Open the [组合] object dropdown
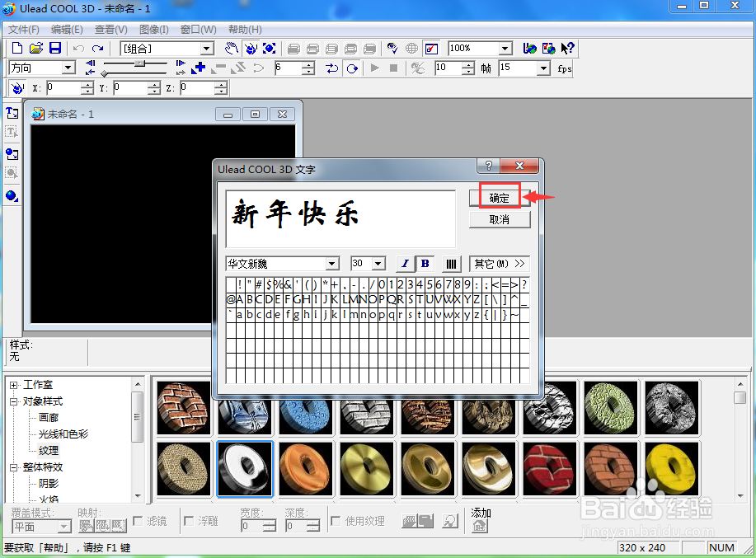Viewport: 756px width, 558px height. (x=207, y=48)
